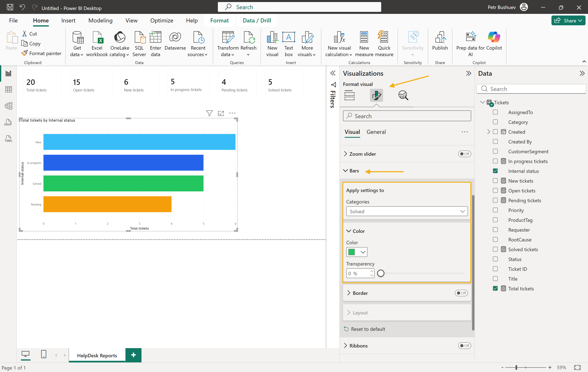
Task: Check the AssignedTo field
Action: point(495,112)
